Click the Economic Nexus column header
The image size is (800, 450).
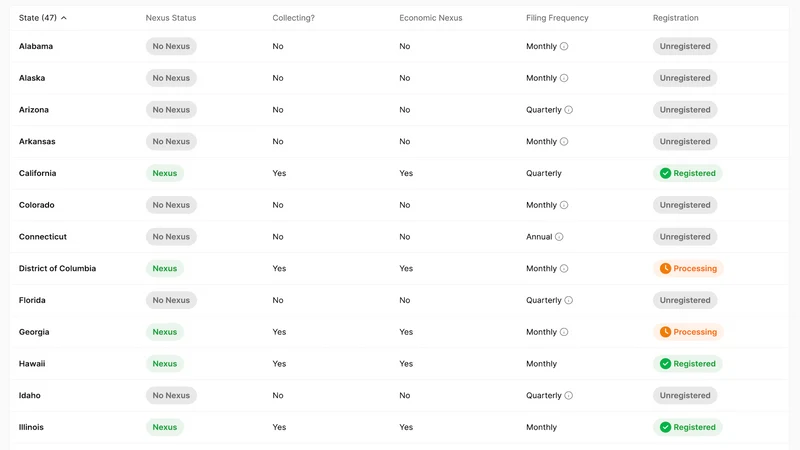431,18
